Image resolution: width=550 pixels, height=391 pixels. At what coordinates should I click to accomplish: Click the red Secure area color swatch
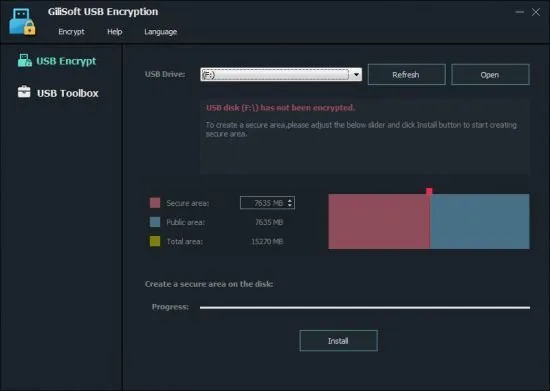pyautogui.click(x=155, y=203)
